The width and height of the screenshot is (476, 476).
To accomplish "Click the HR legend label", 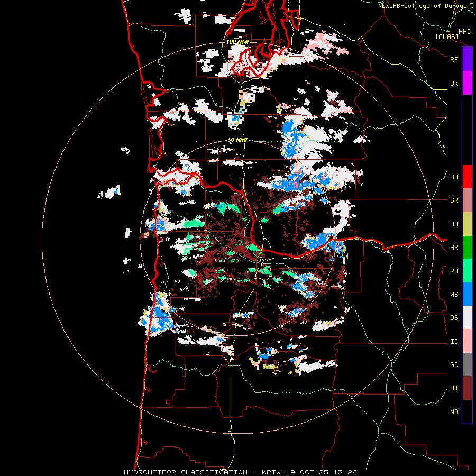I will (454, 248).
